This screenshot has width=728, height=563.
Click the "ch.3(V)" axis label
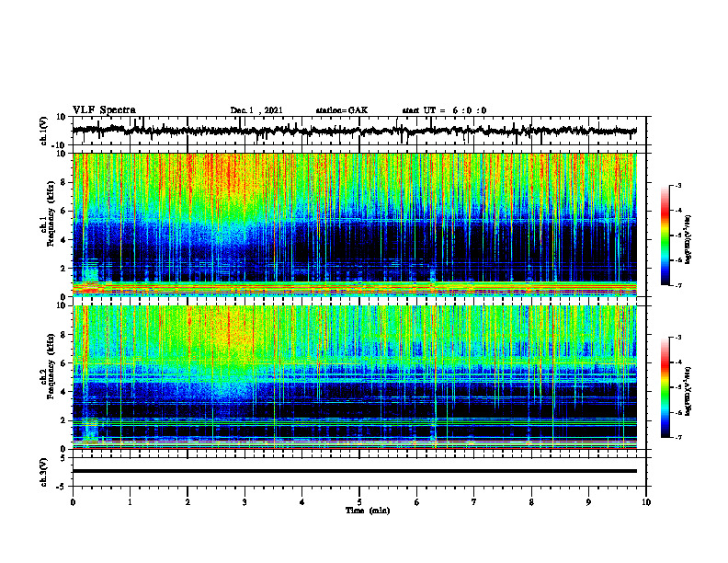(x=44, y=472)
